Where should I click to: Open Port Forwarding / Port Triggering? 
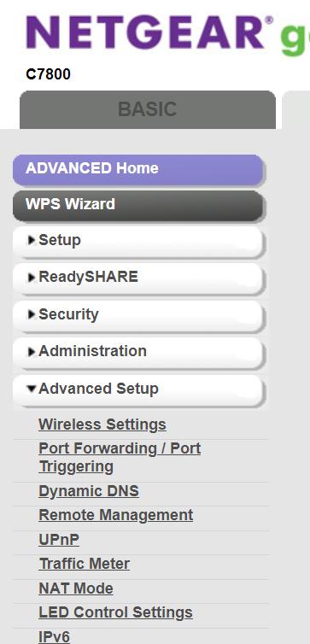pyautogui.click(x=120, y=457)
